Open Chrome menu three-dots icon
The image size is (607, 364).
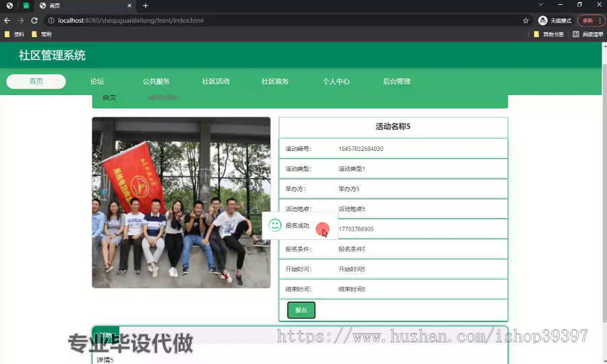(600, 20)
